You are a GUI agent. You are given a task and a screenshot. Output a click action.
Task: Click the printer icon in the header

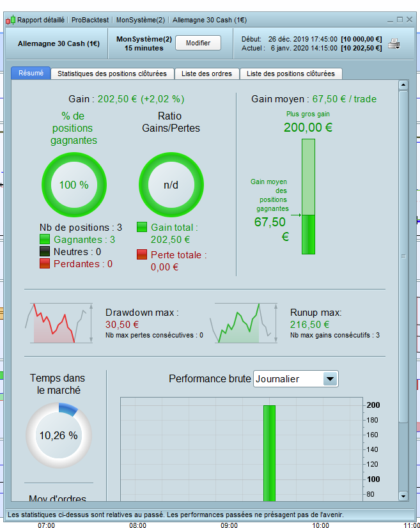point(394,43)
